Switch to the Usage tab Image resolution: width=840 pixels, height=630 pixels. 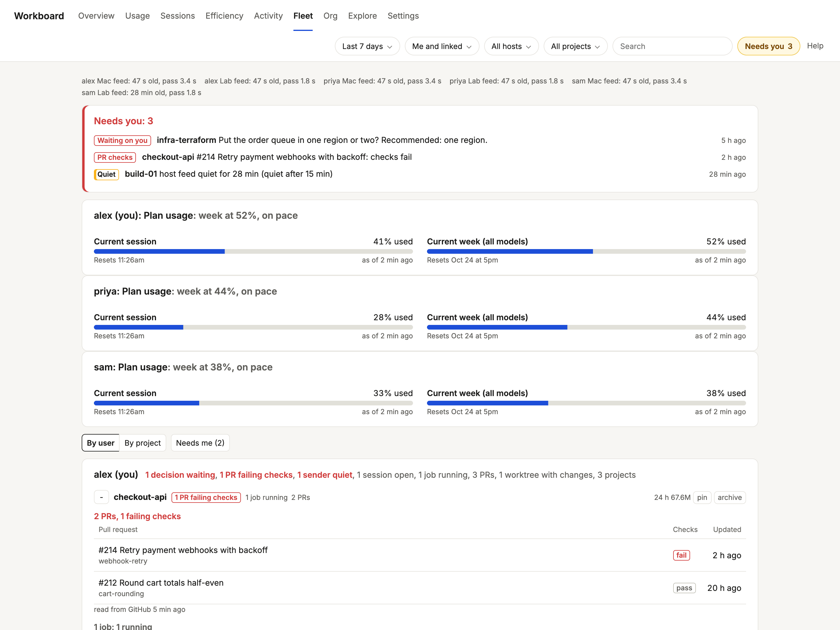(137, 16)
